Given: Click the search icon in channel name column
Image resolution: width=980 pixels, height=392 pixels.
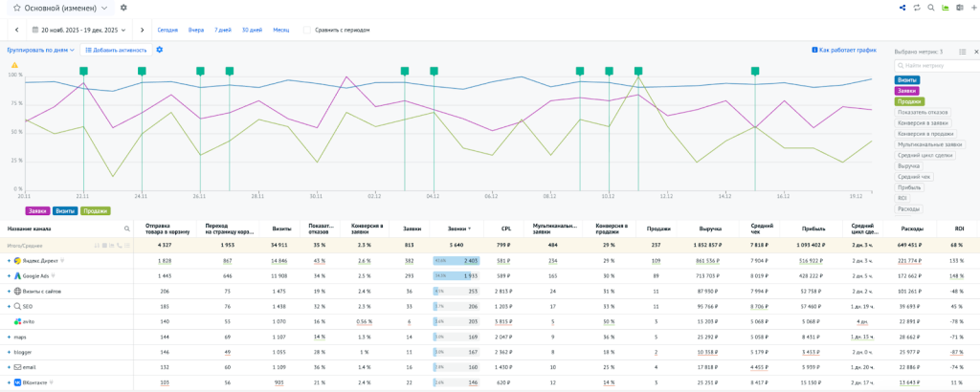Looking at the screenshot, I should click(126, 229).
